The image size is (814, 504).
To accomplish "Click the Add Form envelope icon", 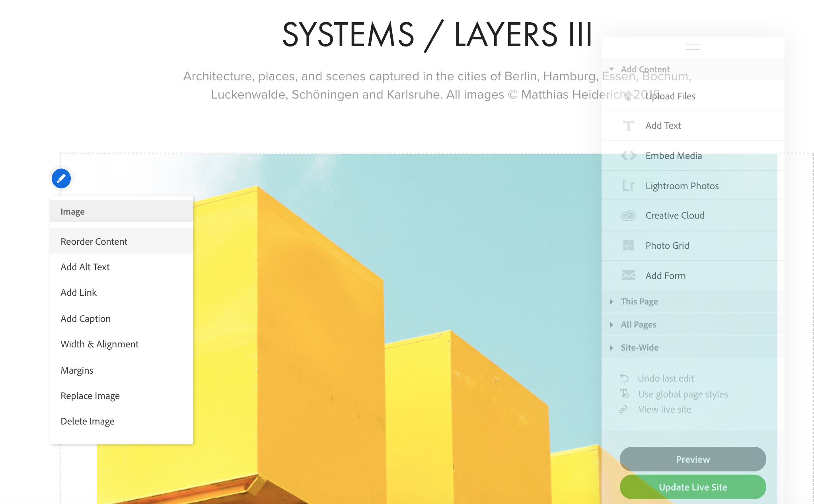I will click(x=628, y=275).
